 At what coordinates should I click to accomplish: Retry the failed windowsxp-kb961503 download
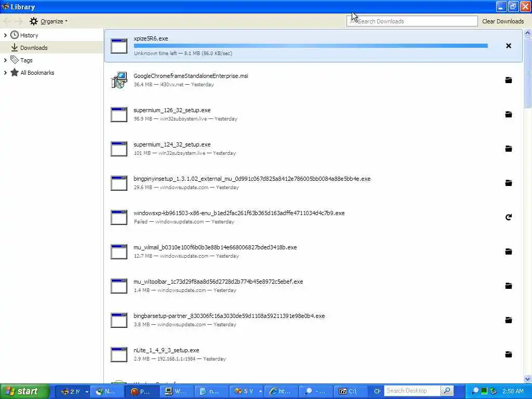click(508, 217)
